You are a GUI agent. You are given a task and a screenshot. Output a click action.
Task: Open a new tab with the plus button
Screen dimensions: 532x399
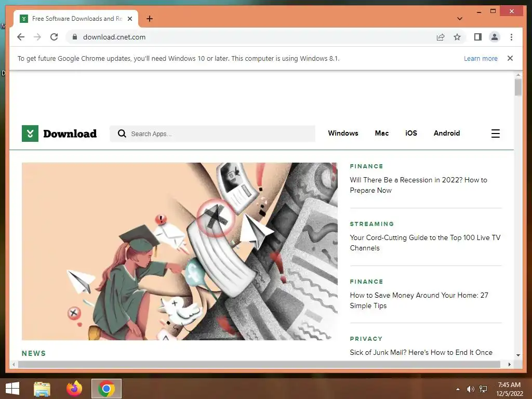tap(150, 19)
